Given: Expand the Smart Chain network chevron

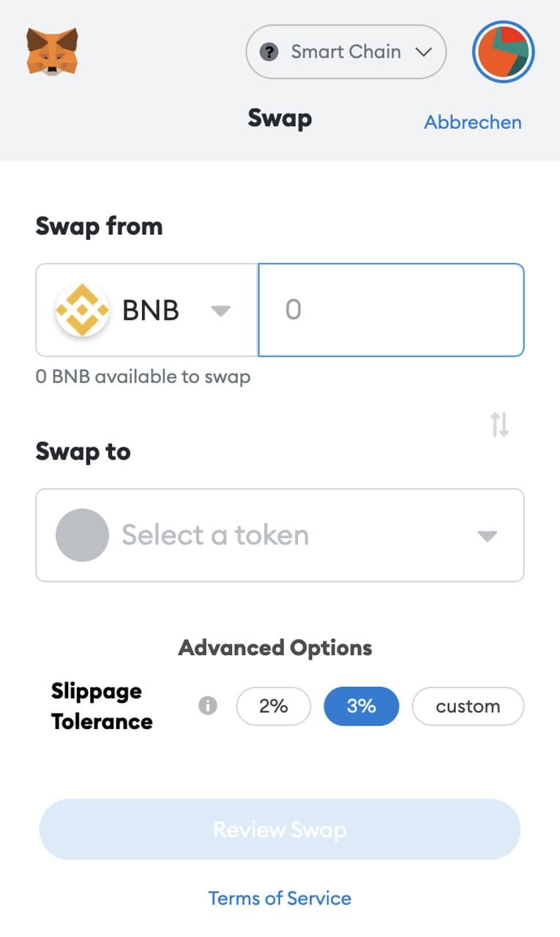Looking at the screenshot, I should click(x=423, y=52).
